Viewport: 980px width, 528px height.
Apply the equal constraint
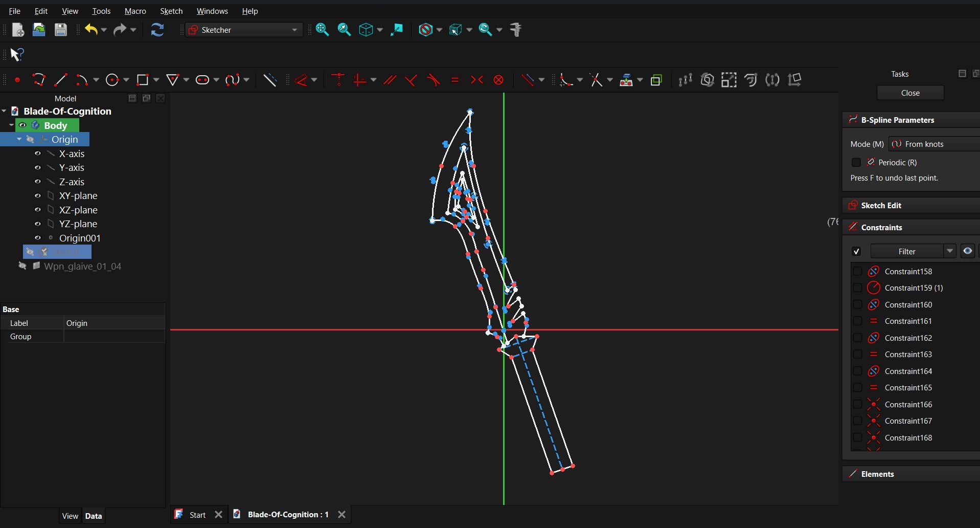(455, 80)
